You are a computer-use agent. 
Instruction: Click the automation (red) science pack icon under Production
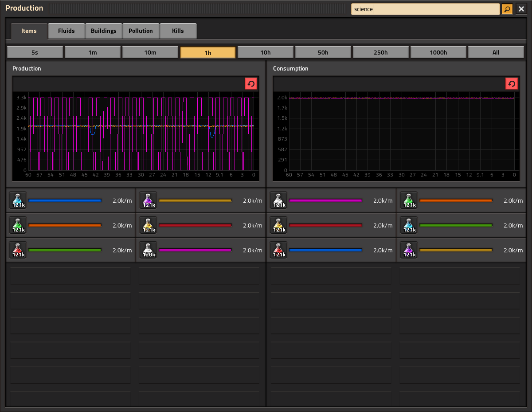18,250
